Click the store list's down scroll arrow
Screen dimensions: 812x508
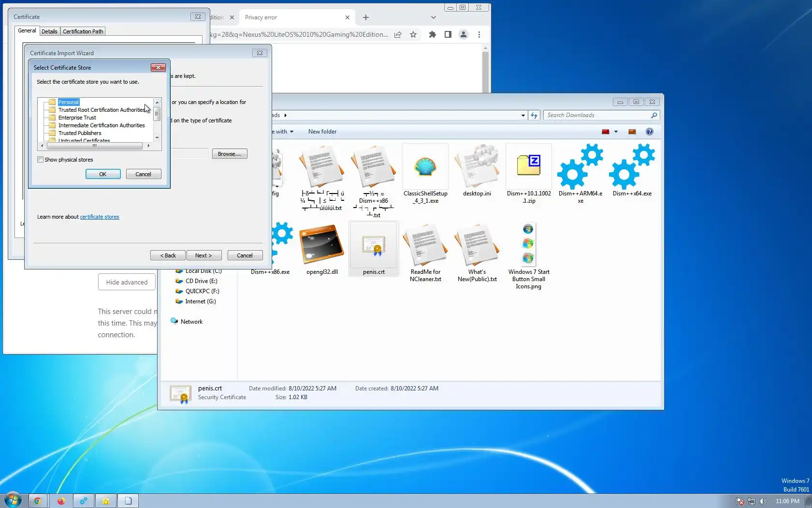157,138
